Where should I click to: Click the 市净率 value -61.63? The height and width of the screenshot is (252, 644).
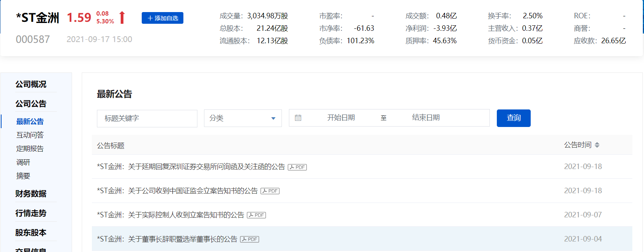(x=364, y=28)
